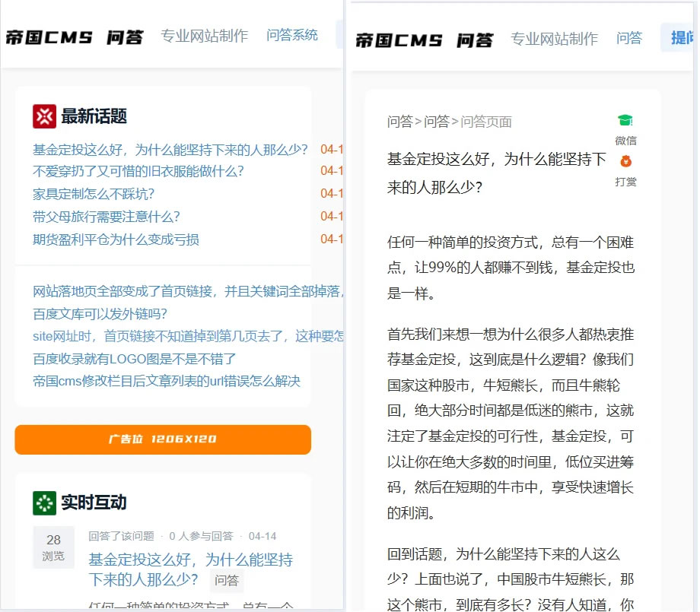This screenshot has height=612, width=700.
Task: Click the 0 人参与回答 text
Action: coord(202,536)
